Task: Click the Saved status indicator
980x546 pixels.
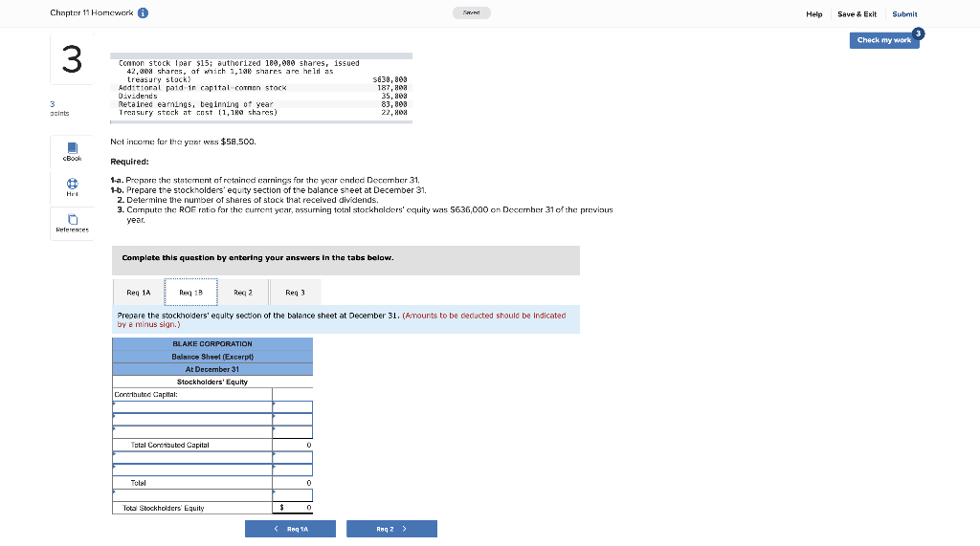Action: tap(471, 13)
